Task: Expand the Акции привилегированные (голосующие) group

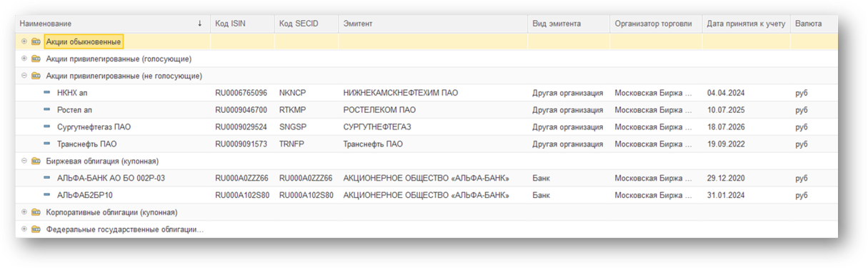Action: [x=24, y=59]
